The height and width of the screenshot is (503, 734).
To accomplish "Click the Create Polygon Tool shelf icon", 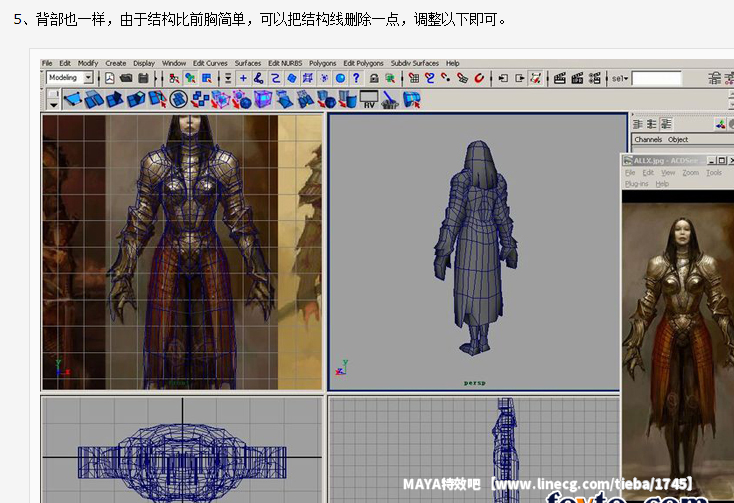I will click(x=73, y=99).
